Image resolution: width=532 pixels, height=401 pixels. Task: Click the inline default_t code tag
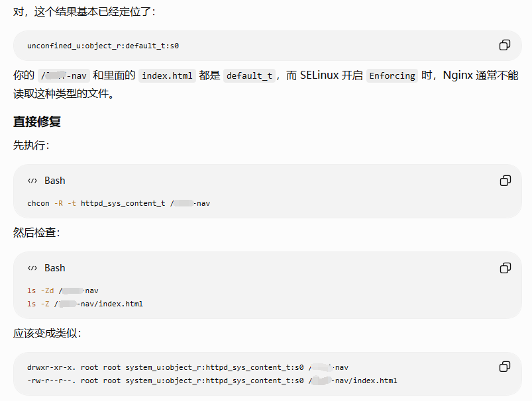click(249, 75)
